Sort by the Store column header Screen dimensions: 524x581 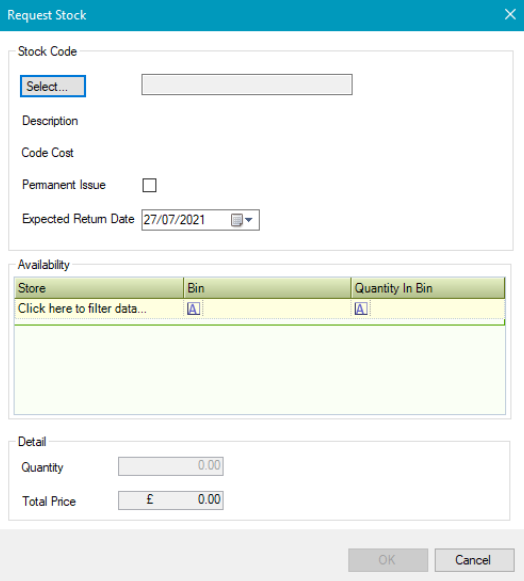point(99,288)
